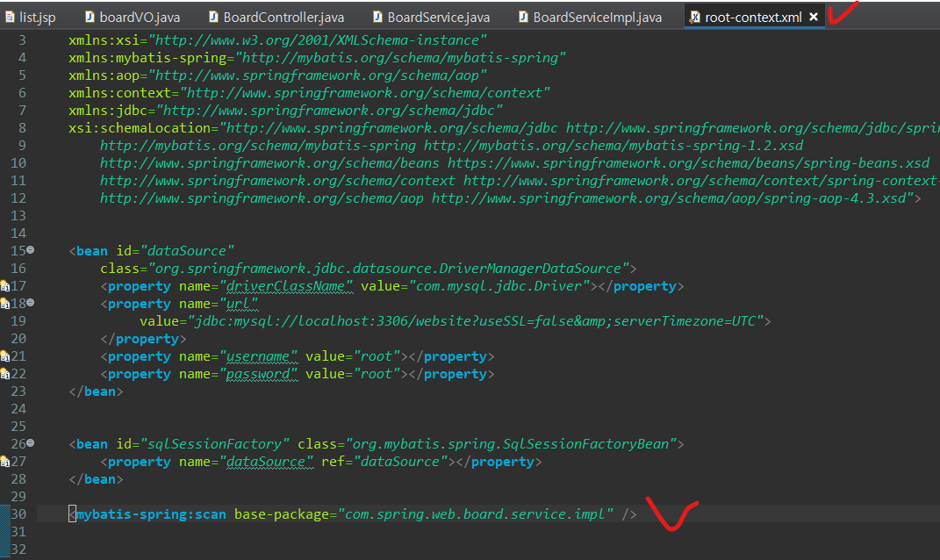
Task: Click the spring-aop-4.3.xsd schema URL
Action: tap(669, 197)
